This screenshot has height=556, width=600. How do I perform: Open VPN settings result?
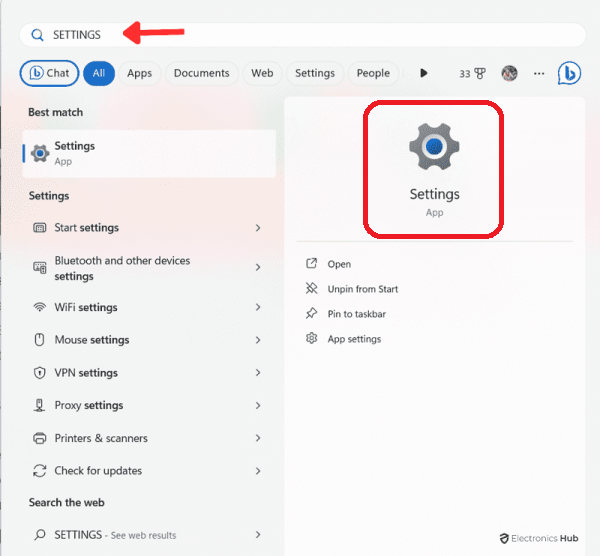149,373
